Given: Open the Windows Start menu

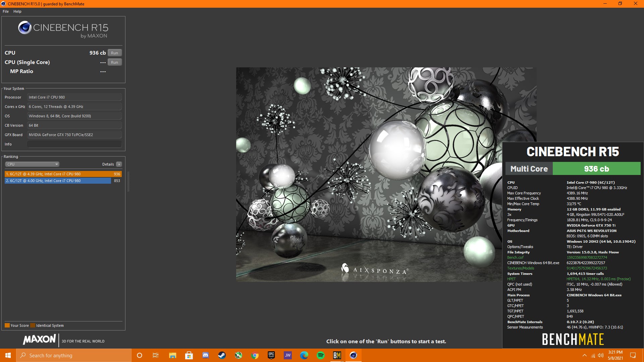Looking at the screenshot, I should click(x=8, y=355).
